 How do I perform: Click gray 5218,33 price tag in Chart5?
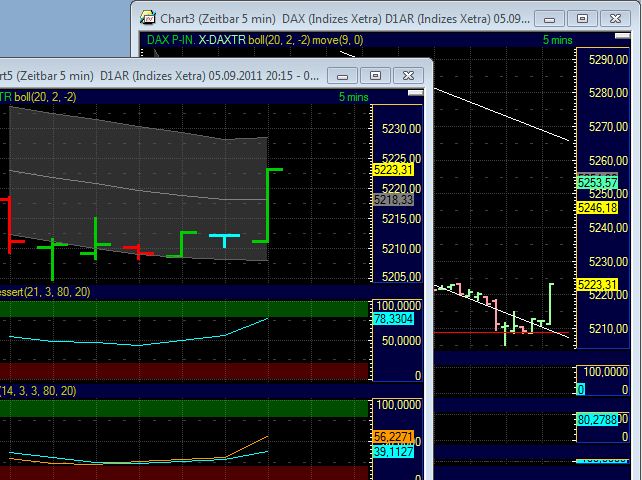(x=393, y=199)
